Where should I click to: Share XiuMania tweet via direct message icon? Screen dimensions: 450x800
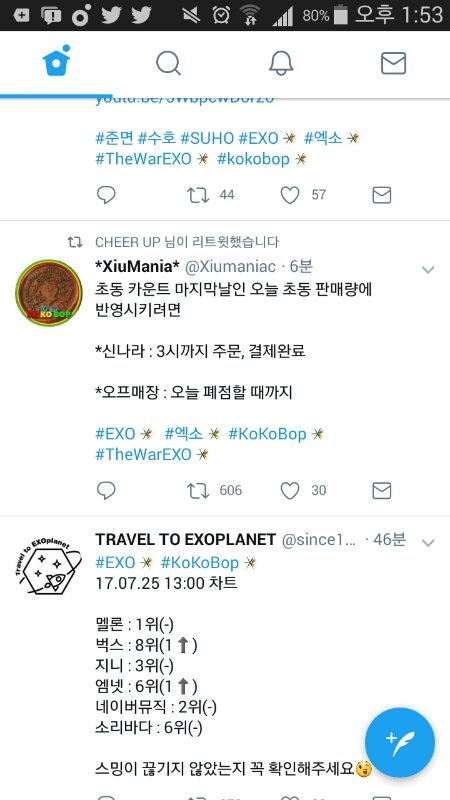click(x=382, y=491)
